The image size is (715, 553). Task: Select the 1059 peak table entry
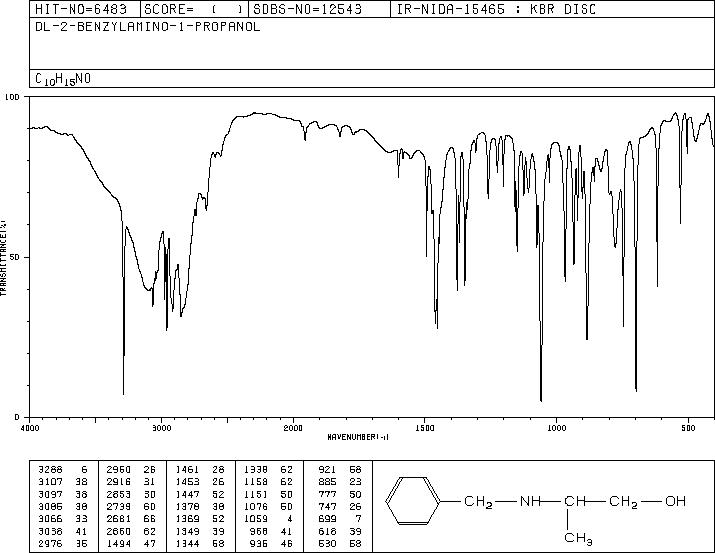click(268, 519)
